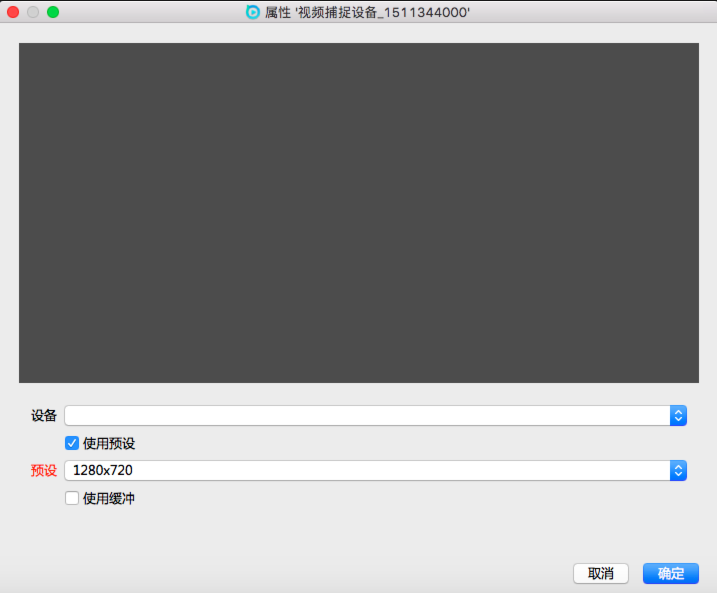717x593 pixels.
Task: Open the empty 设备 device combo box
Action: (366, 415)
